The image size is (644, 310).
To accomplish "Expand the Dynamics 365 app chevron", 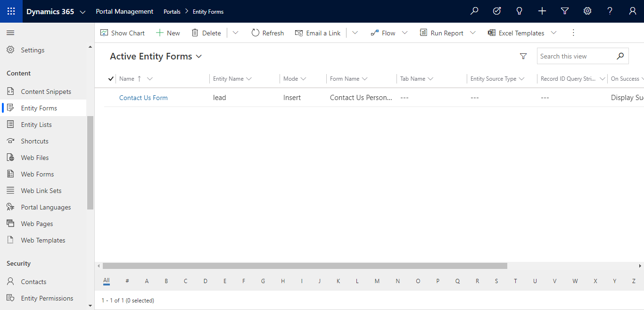I will pyautogui.click(x=83, y=11).
